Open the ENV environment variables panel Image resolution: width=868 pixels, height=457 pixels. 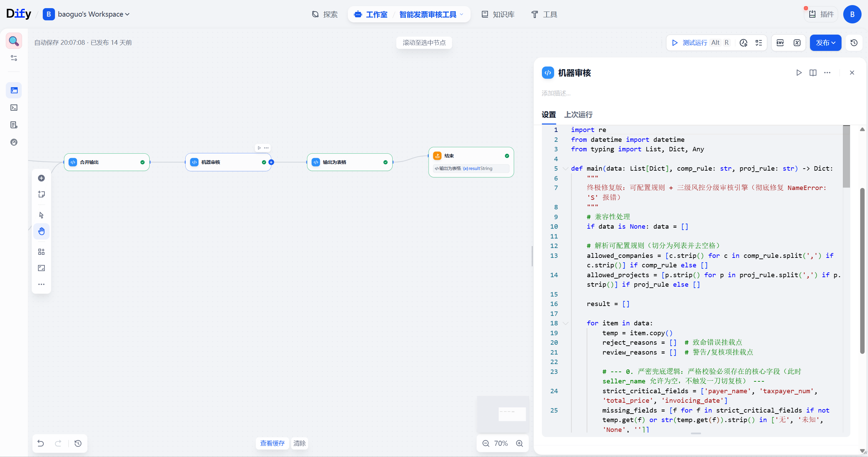coord(780,43)
